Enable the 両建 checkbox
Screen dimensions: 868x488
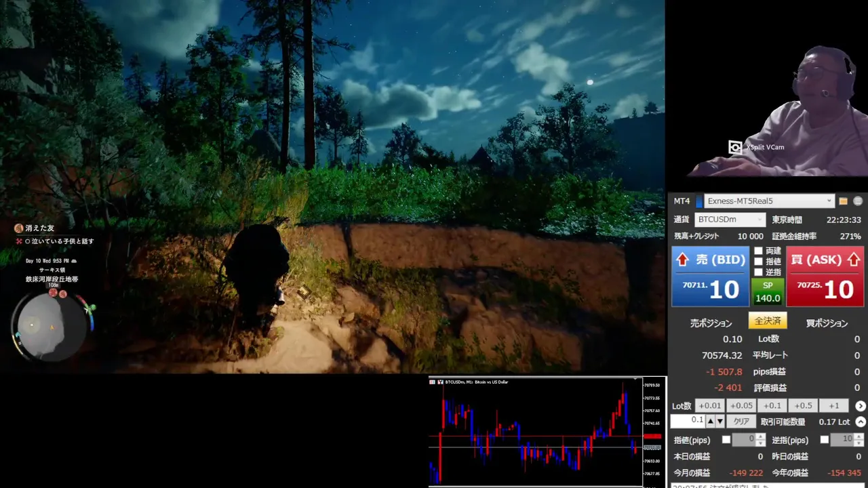tap(758, 251)
